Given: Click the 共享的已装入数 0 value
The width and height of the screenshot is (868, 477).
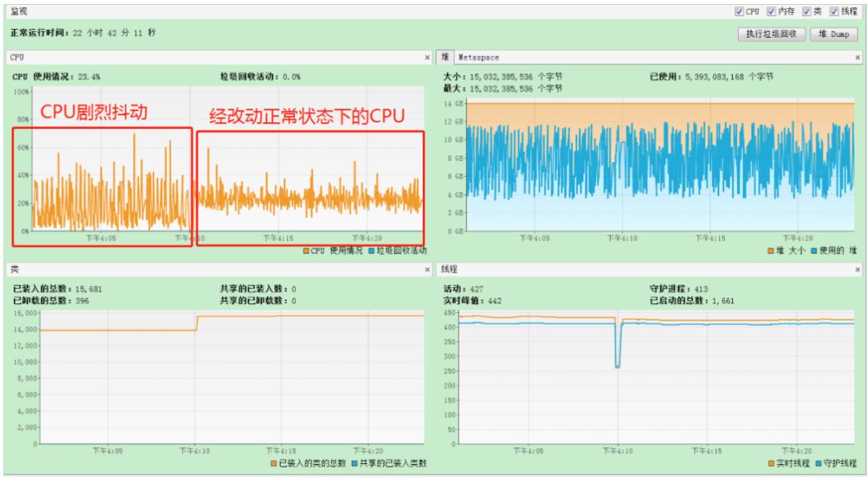Looking at the screenshot, I should click(x=293, y=290).
